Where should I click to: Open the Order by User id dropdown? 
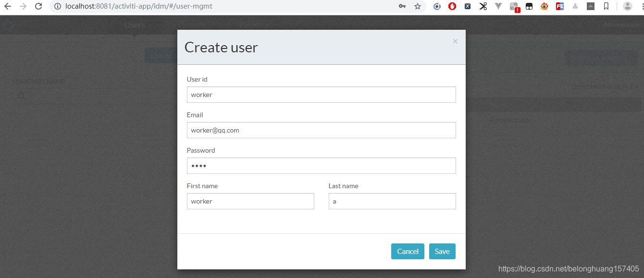(x=606, y=86)
